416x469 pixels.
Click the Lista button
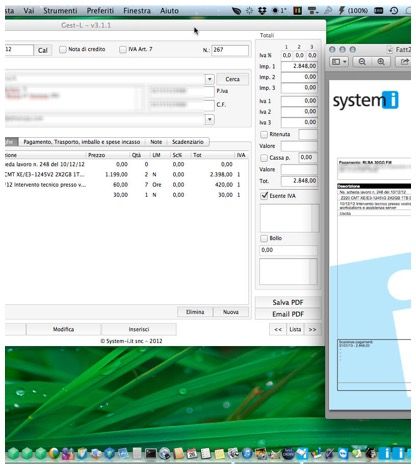tap(295, 329)
